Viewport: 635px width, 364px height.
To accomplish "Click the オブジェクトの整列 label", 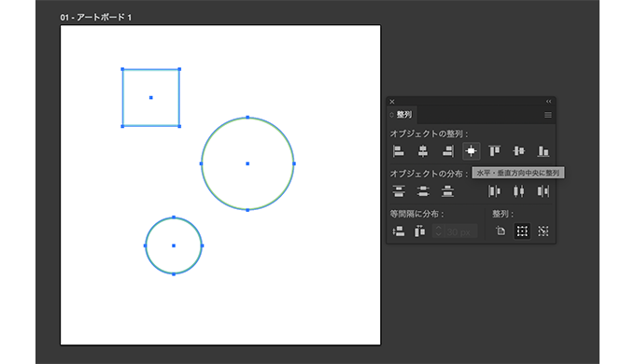I will (429, 133).
